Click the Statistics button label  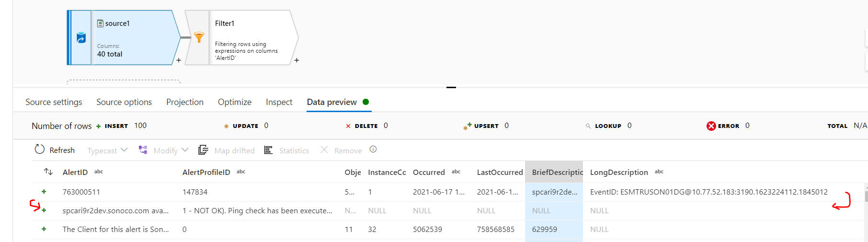coord(294,150)
